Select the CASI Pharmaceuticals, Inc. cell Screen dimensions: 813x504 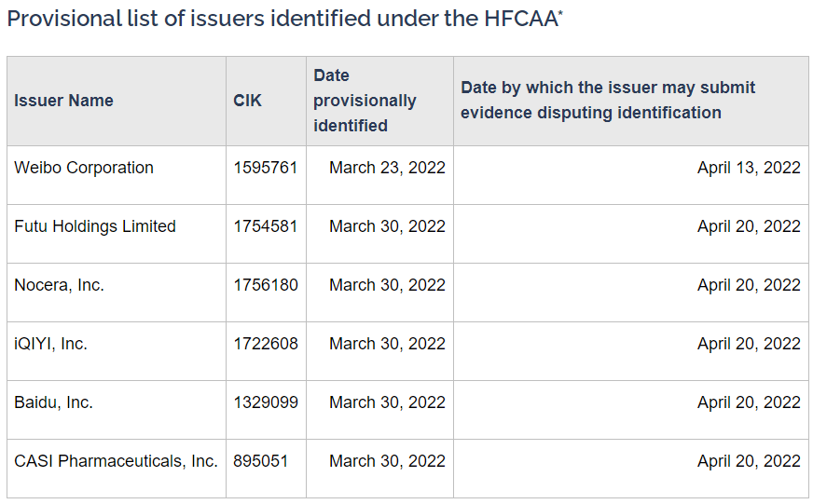117,469
